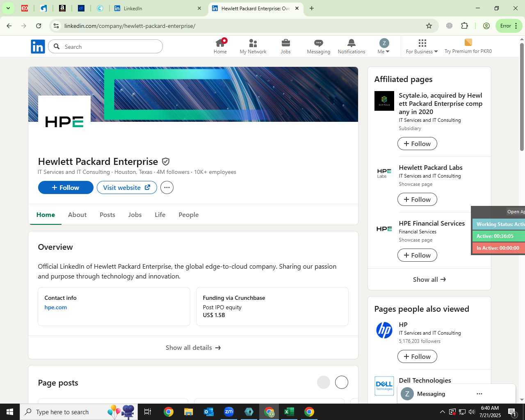The width and height of the screenshot is (525, 420).
Task: Open Messaging overlay options dots
Action: 479,394
